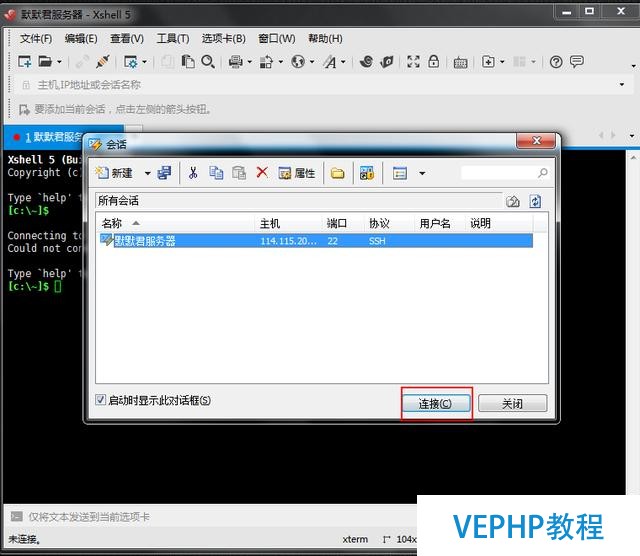
Task: Sort by the 协议 column header
Action: (388, 223)
